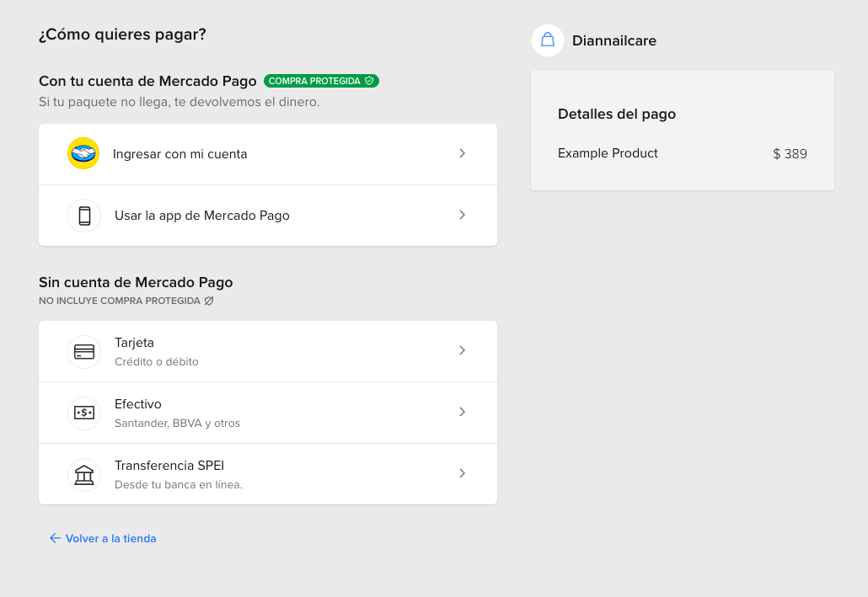Click the bank building icon for SPEI

(84, 475)
